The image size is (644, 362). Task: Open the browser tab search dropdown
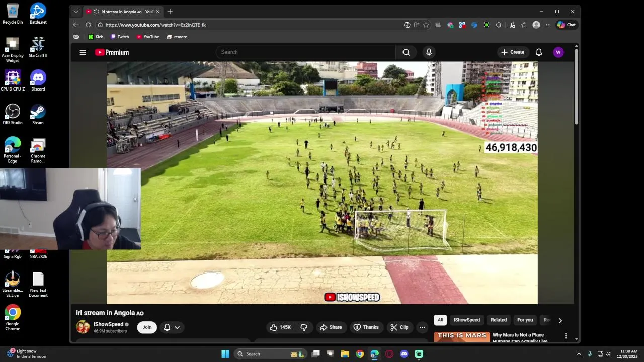coord(76,11)
